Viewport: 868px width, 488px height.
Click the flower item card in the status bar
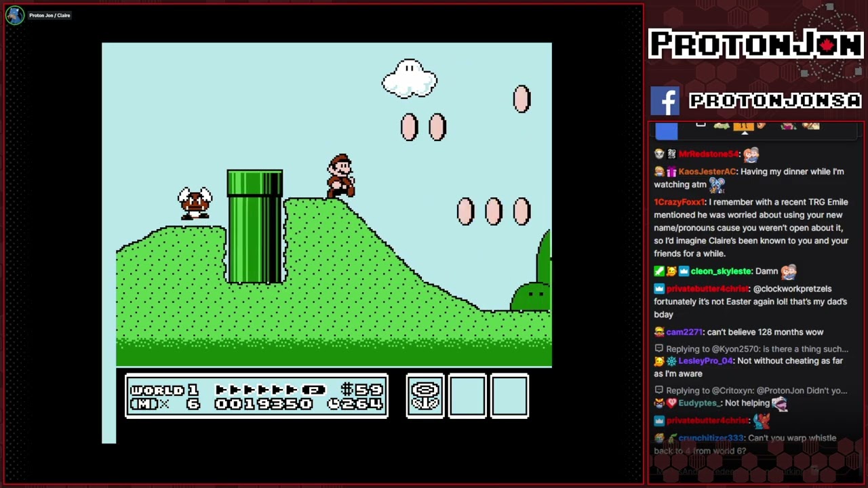425,396
